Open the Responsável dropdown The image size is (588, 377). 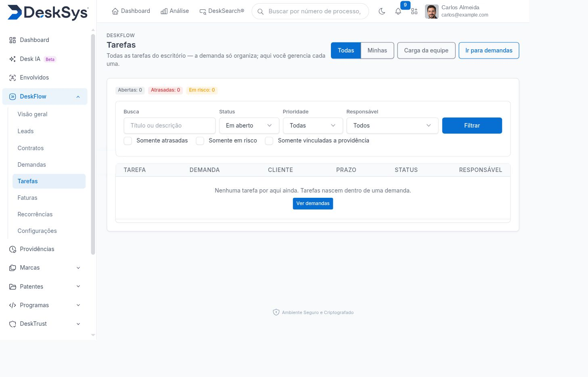[x=392, y=126]
